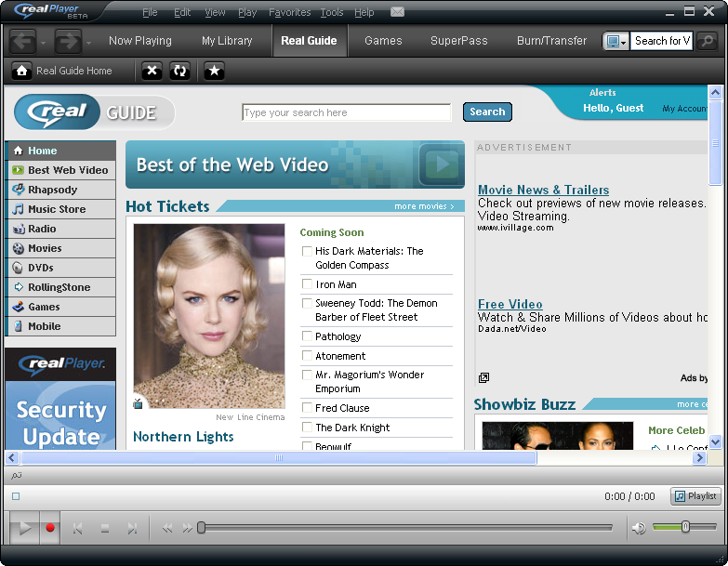Check His Dark Materials: The Golden Compass
Viewport: 728px width, 566px height.
tap(307, 251)
